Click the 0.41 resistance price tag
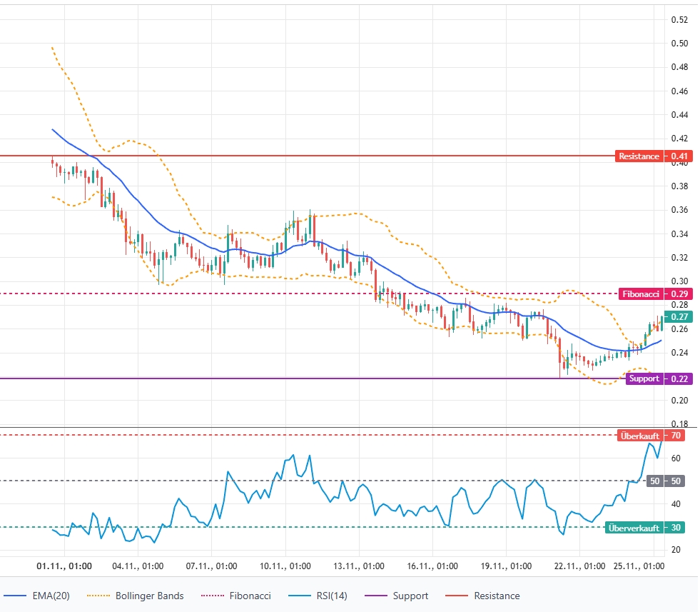Image resolution: width=700 pixels, height=612 pixels. coord(679,156)
